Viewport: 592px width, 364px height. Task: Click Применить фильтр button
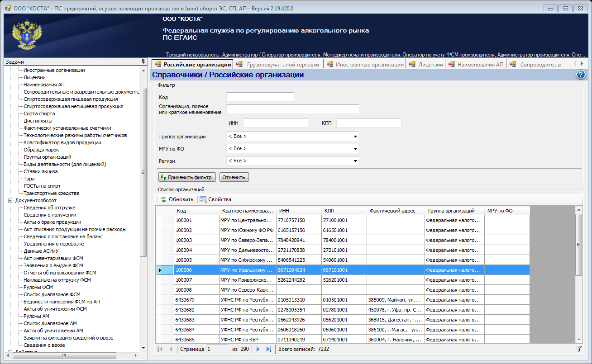187,177
